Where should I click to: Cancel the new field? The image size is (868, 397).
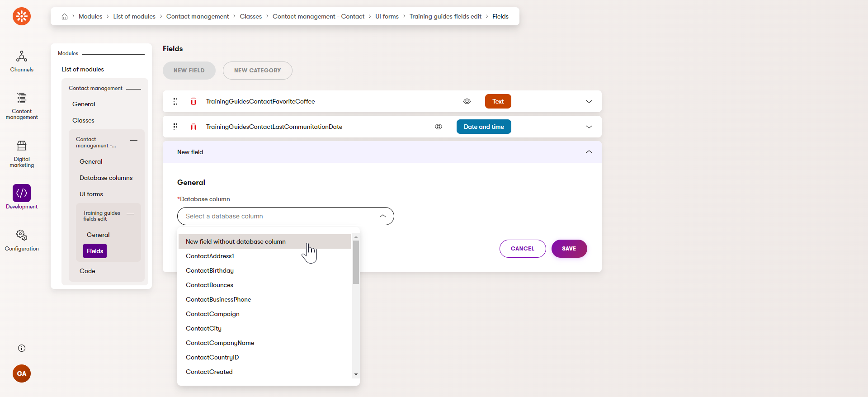(523, 249)
